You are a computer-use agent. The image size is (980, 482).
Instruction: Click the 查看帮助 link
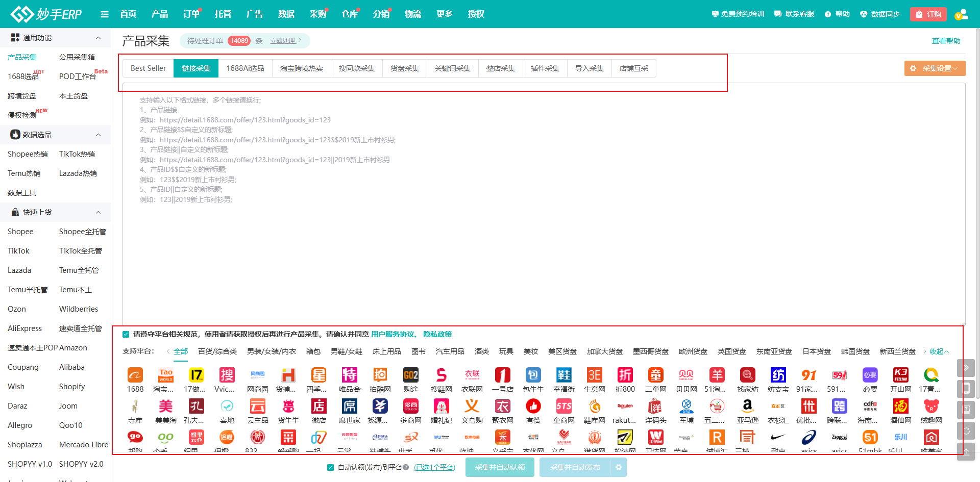coord(946,41)
